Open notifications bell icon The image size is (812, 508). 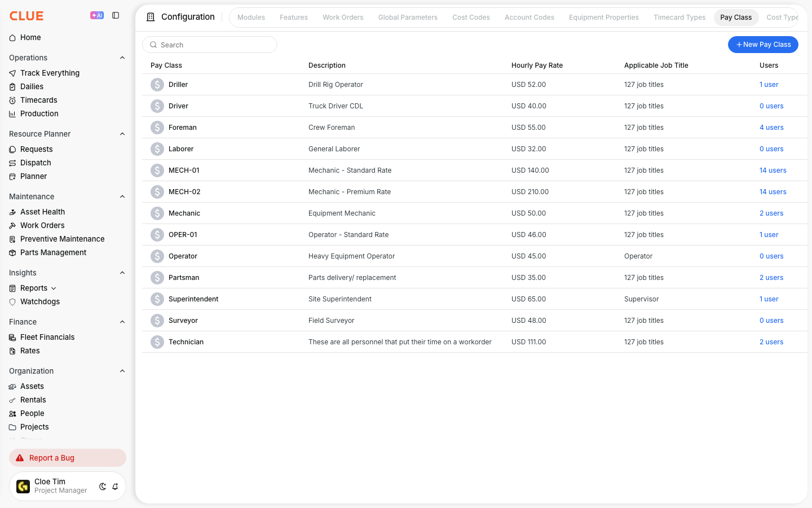pos(115,487)
